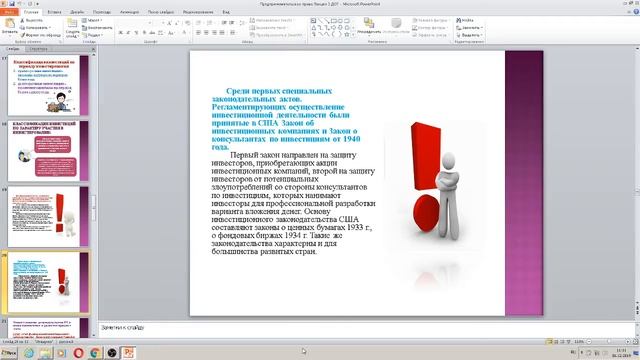Click the font color button
The width and height of the screenshot is (640, 360).
184,33
